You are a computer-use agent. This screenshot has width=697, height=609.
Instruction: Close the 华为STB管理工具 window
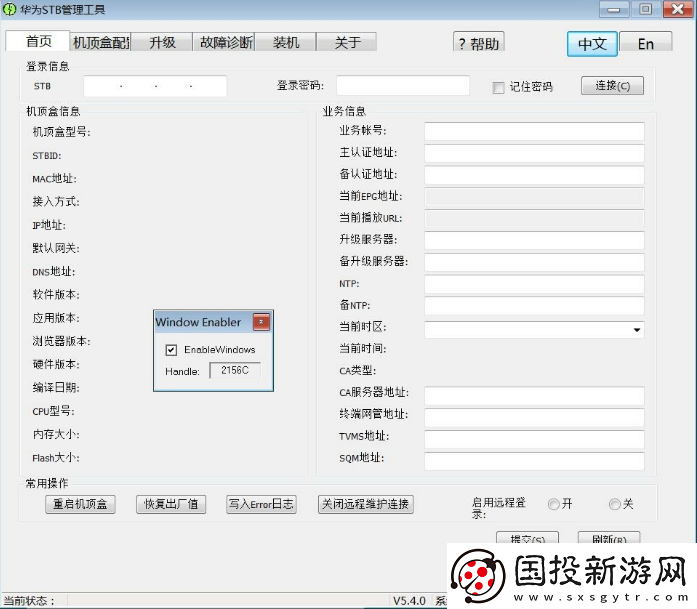[678, 9]
